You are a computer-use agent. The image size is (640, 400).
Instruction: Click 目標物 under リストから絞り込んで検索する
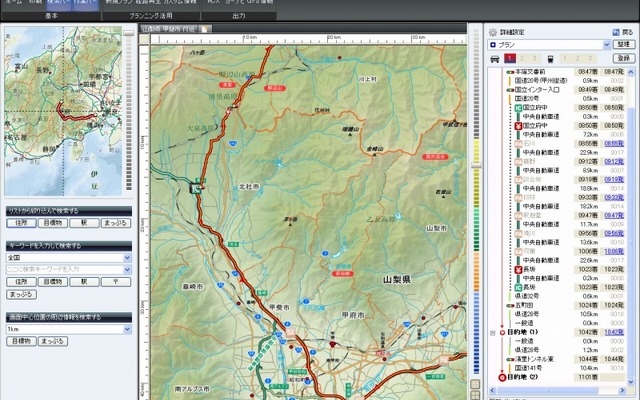53,223
